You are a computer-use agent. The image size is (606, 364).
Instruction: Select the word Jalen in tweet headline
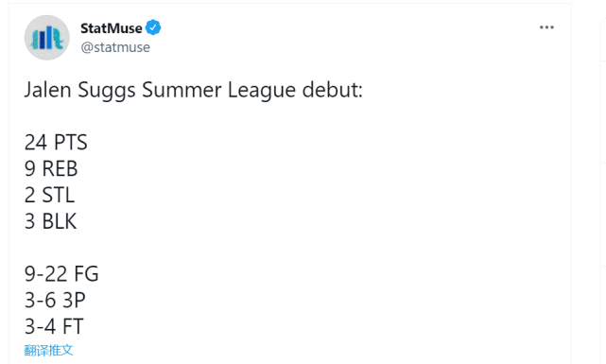click(x=48, y=90)
